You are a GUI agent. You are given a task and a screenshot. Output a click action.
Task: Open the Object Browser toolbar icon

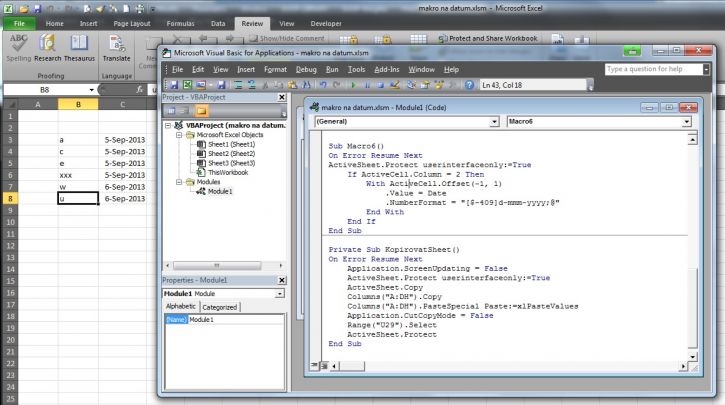439,85
